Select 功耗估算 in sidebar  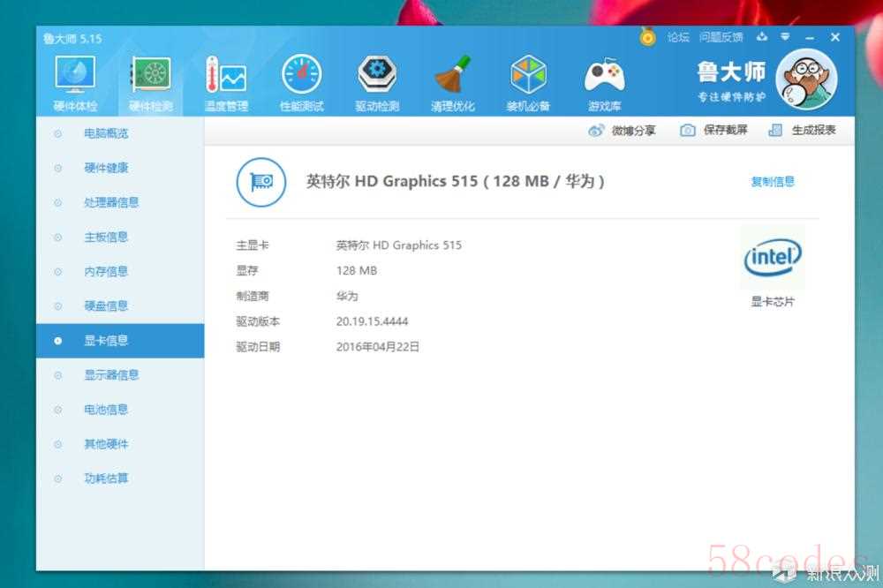click(120, 479)
